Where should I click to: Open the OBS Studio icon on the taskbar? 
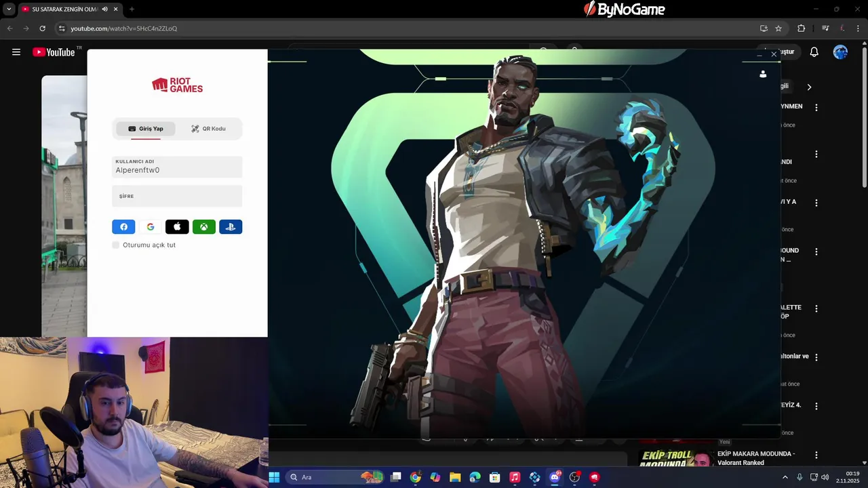[575, 477]
